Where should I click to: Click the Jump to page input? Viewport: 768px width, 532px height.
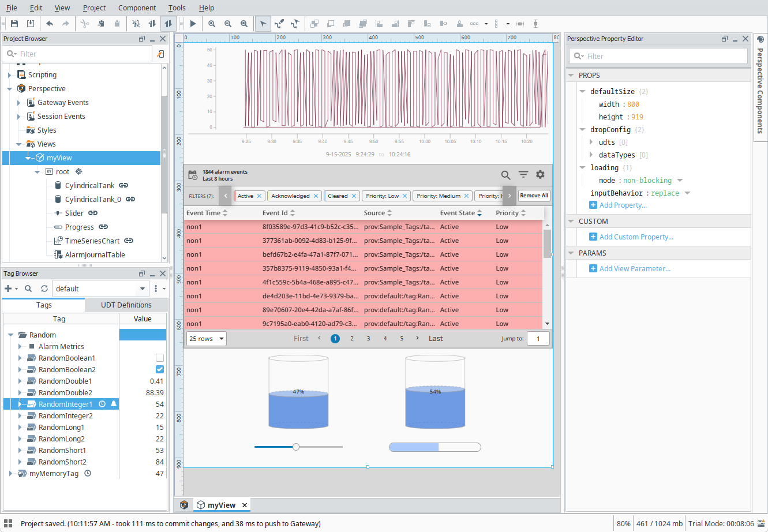[x=539, y=339]
